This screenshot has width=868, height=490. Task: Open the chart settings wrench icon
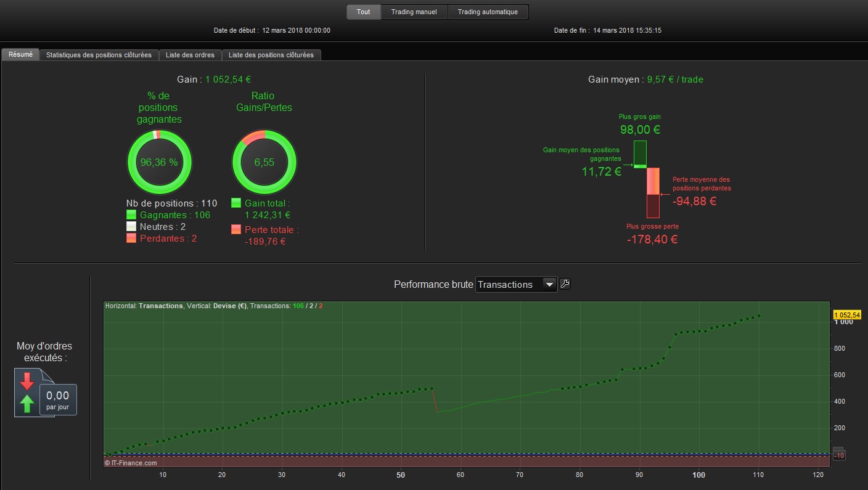tap(565, 284)
